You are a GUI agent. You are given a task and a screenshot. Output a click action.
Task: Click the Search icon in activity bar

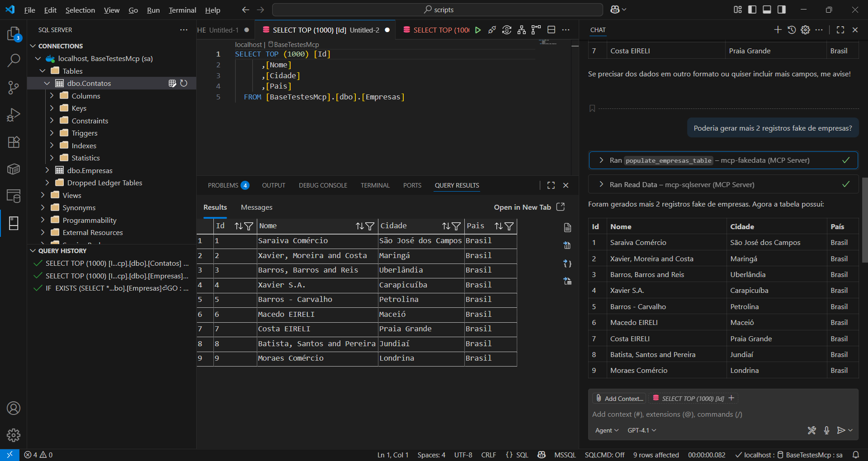tap(14, 60)
